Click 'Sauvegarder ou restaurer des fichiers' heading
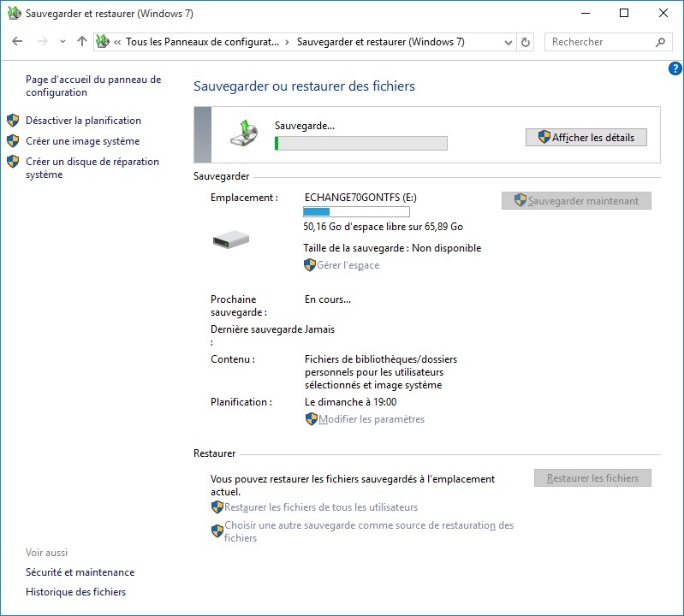 tap(304, 86)
